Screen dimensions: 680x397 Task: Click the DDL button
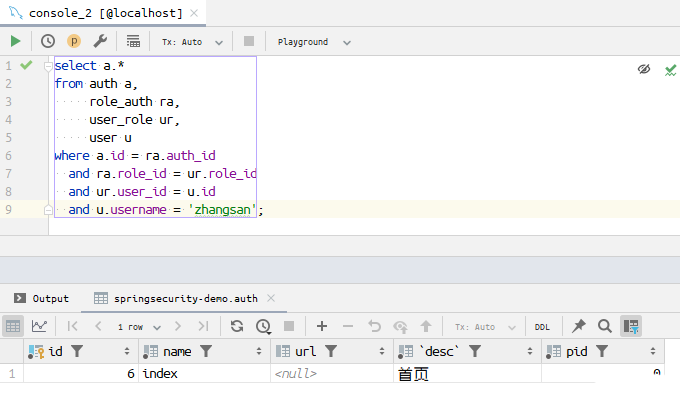(x=542, y=327)
